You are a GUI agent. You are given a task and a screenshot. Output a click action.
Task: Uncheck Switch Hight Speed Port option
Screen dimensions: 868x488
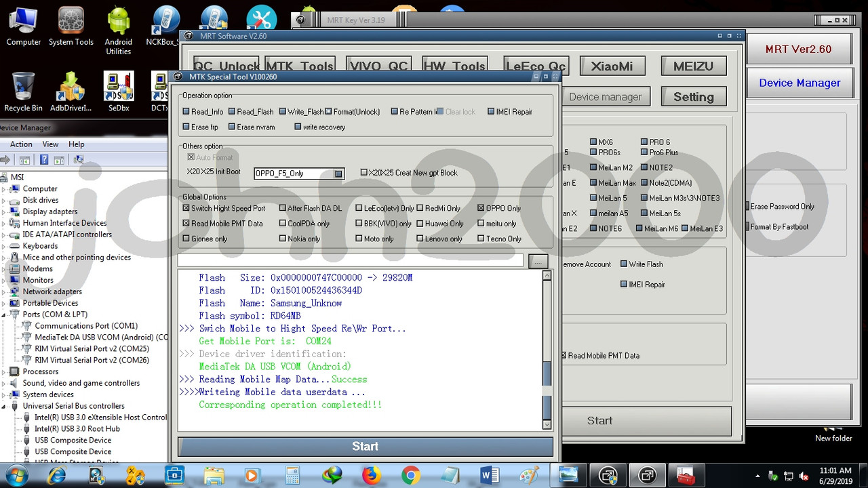pos(186,208)
